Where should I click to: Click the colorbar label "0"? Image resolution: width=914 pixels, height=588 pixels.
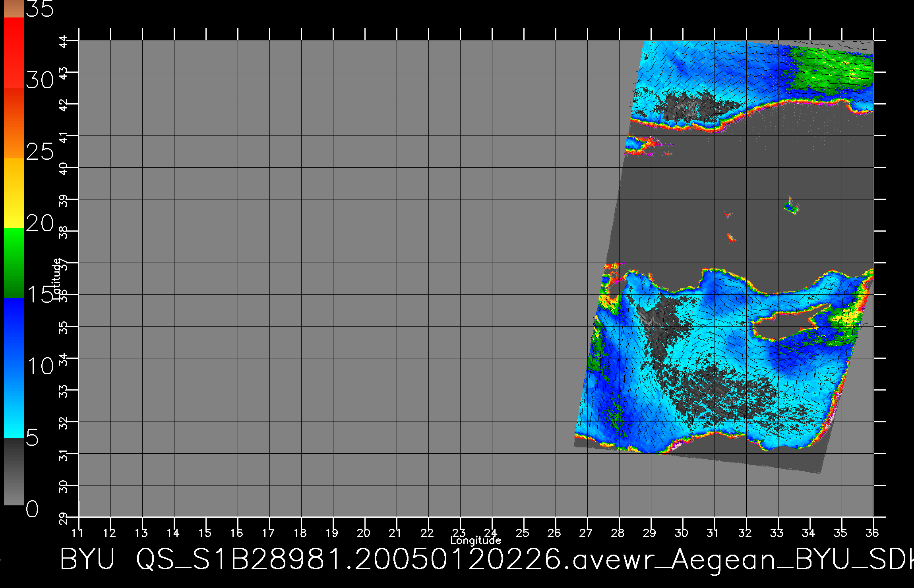[33, 509]
